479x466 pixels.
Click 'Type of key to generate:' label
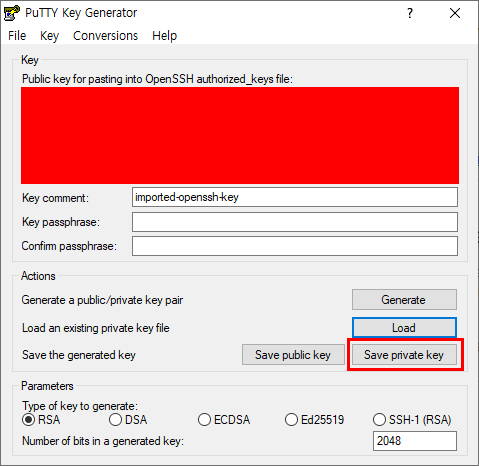coord(80,406)
